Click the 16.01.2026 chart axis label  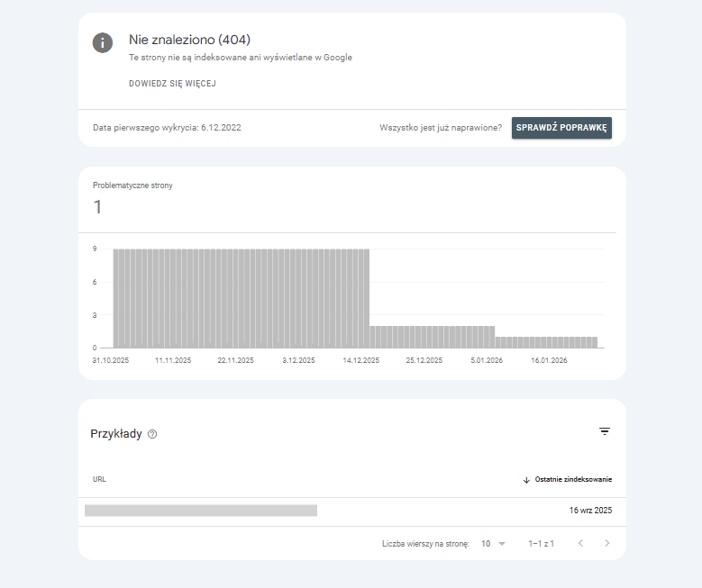click(x=549, y=360)
